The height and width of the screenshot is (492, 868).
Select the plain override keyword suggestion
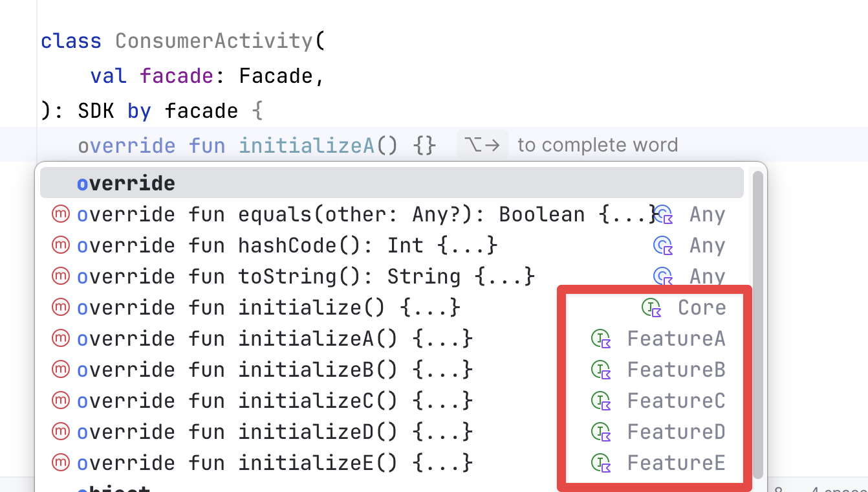pyautogui.click(x=126, y=184)
